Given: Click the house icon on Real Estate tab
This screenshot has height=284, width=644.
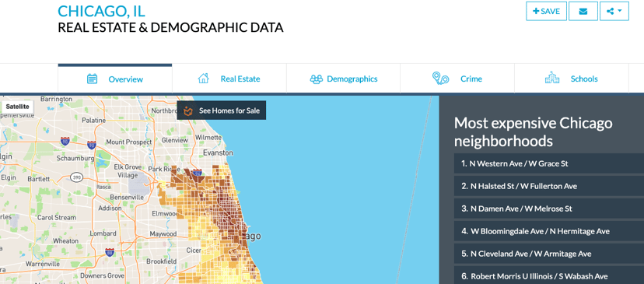Looking at the screenshot, I should coord(203,78).
